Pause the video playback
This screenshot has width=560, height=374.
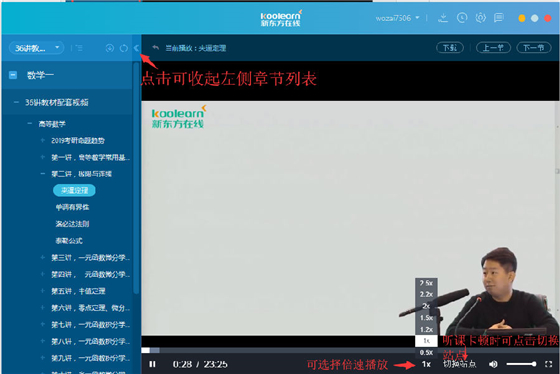click(152, 364)
